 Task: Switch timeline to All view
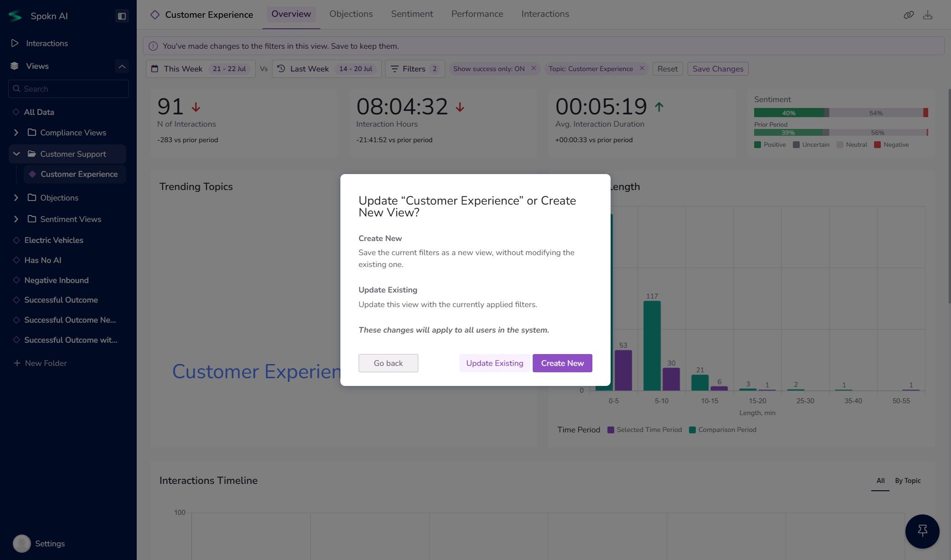point(880,481)
